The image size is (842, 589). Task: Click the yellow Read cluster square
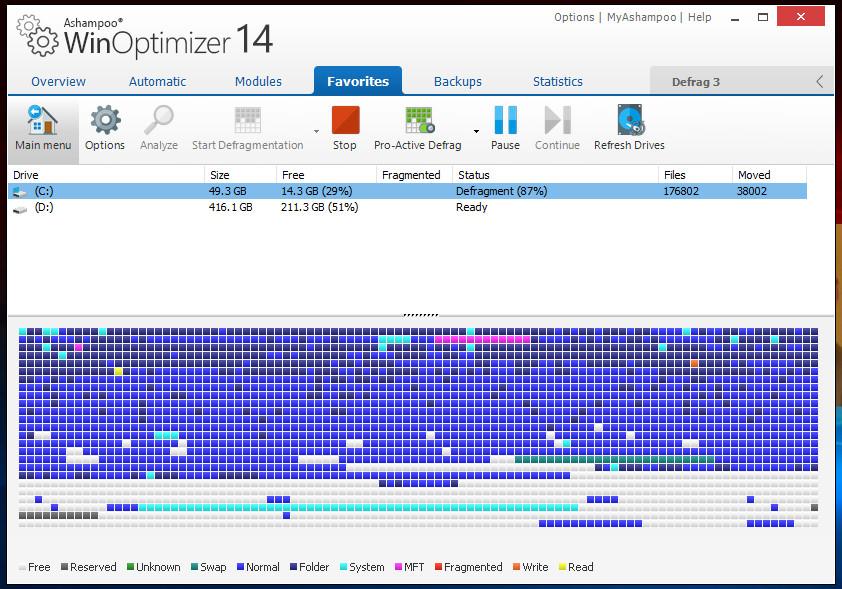118,372
